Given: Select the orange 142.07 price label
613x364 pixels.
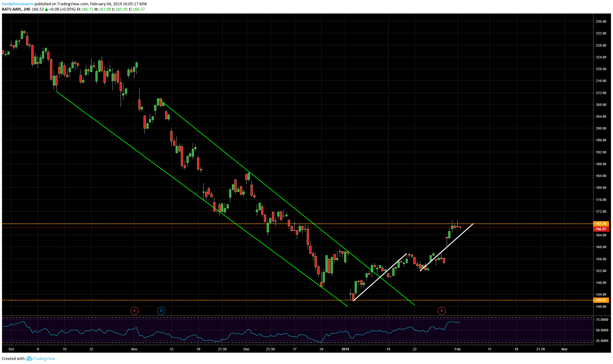Looking at the screenshot, I should pos(601,300).
